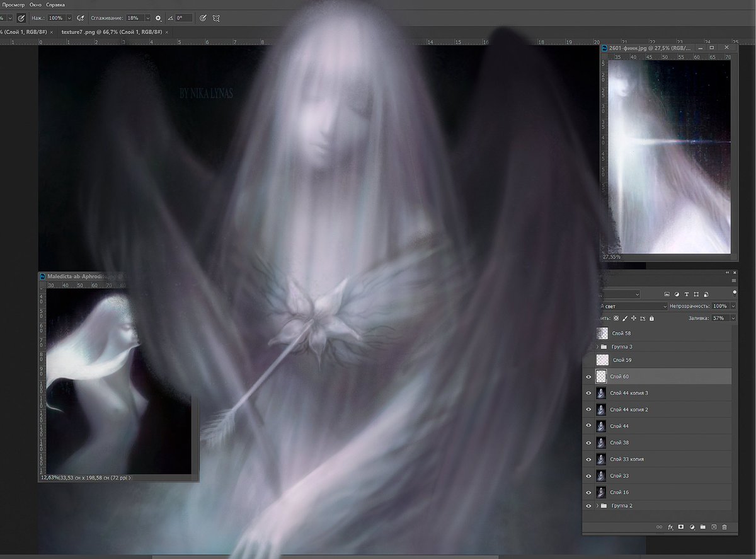
Task: Select Слой 58 layer thumbnail
Action: click(x=602, y=333)
